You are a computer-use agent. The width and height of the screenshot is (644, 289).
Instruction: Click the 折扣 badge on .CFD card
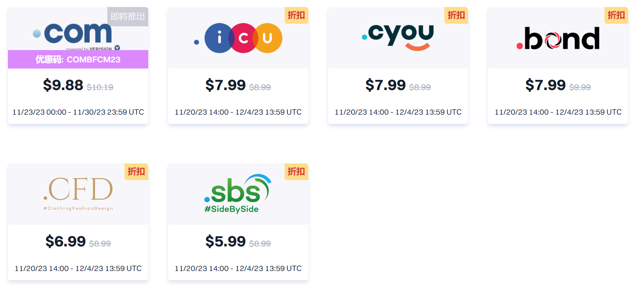click(136, 172)
